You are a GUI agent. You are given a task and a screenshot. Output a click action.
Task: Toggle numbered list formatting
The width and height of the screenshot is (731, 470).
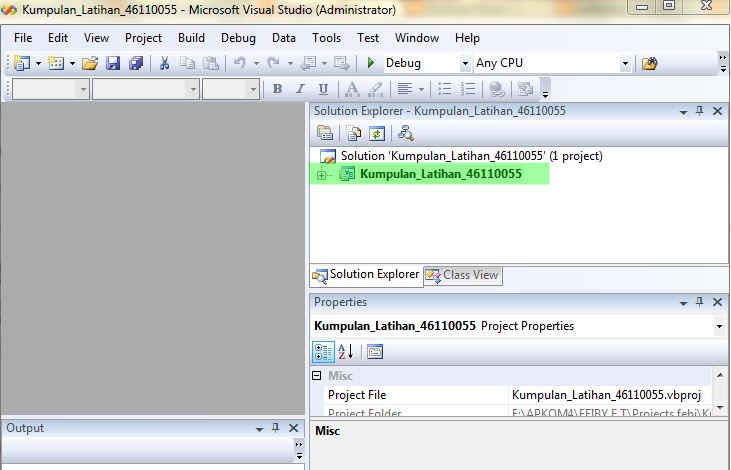(468, 89)
